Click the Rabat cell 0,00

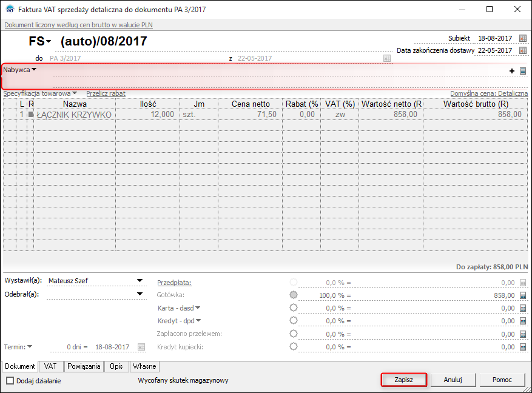pos(301,115)
